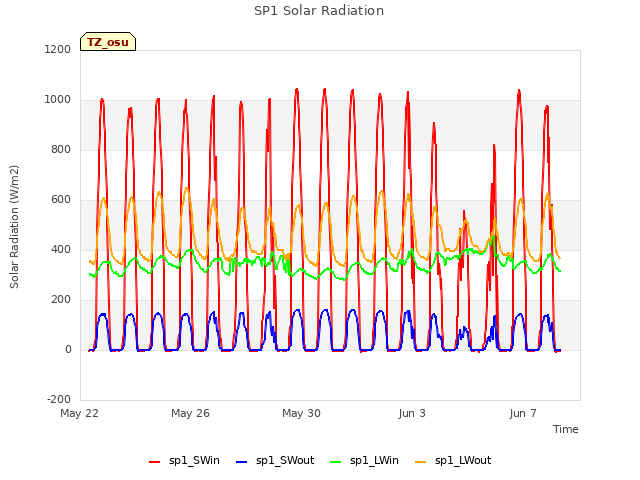Click the red sp1_SWin legend color marker
Image resolution: width=640 pixels, height=480 pixels.
(154, 462)
